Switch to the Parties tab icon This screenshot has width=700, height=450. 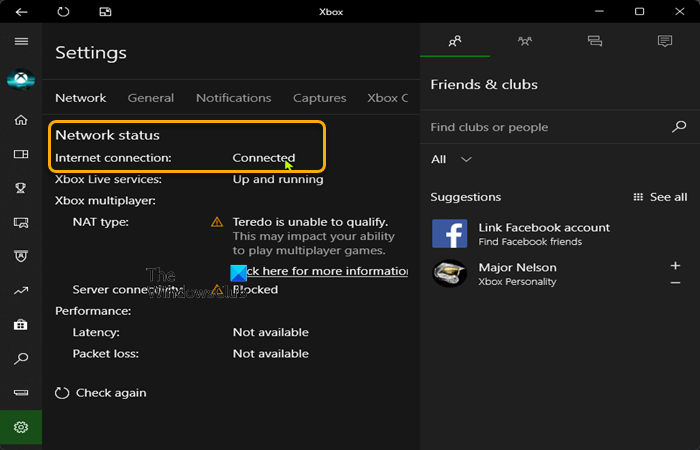[525, 41]
